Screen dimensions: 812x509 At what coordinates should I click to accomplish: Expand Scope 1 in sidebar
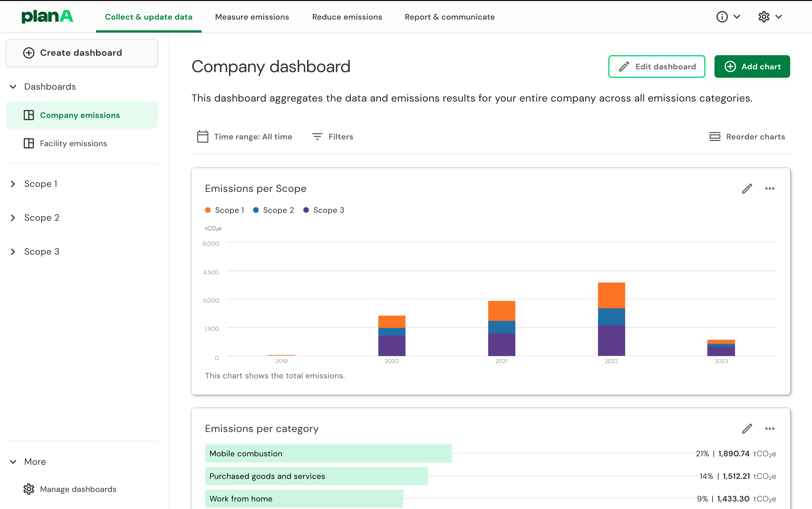[x=13, y=184]
